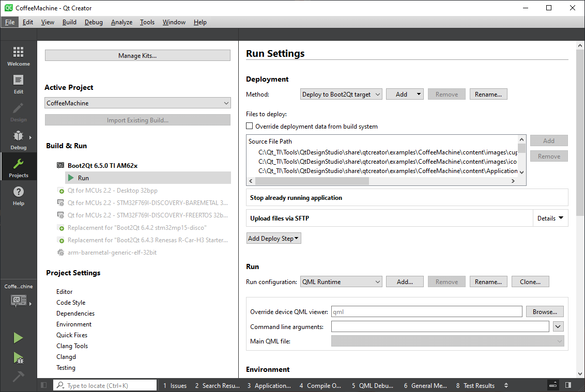The image size is (585, 392).
Task: Open the Issues output pane
Action: coord(175,386)
